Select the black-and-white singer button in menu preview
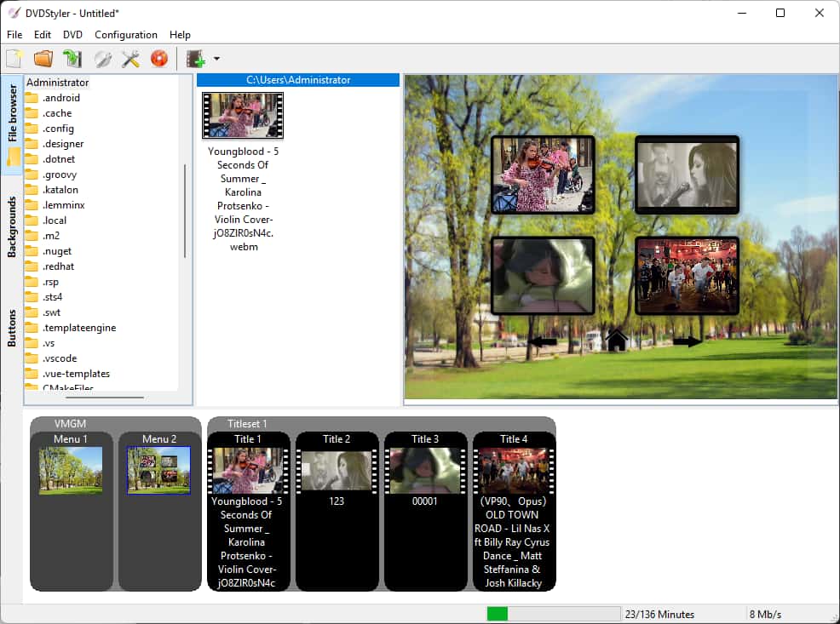This screenshot has height=624, width=840. (x=687, y=175)
